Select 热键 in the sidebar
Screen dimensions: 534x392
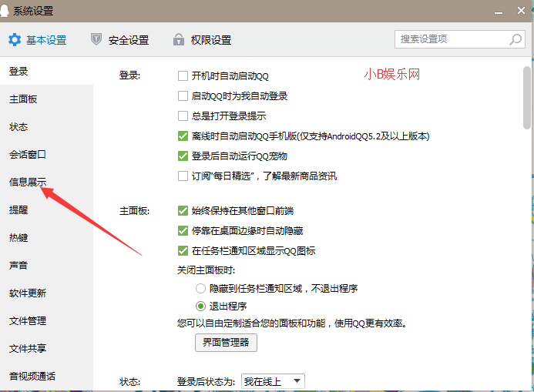tap(46, 237)
